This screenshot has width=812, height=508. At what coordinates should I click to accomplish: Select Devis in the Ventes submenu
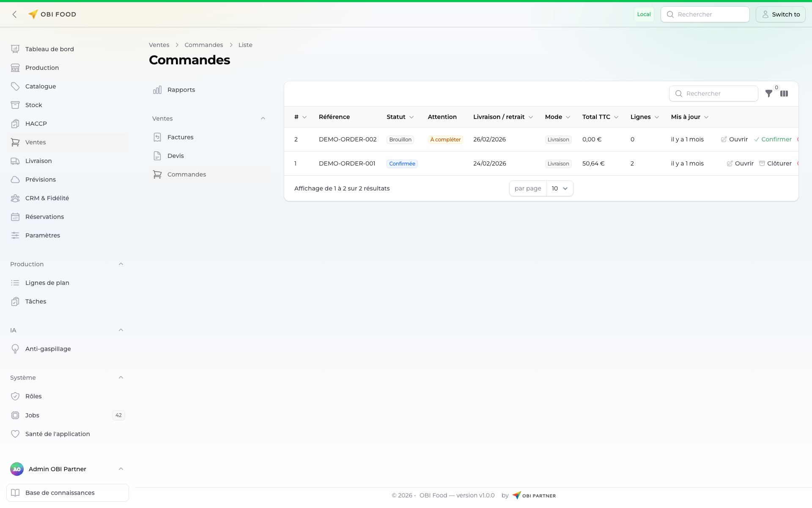pyautogui.click(x=176, y=156)
